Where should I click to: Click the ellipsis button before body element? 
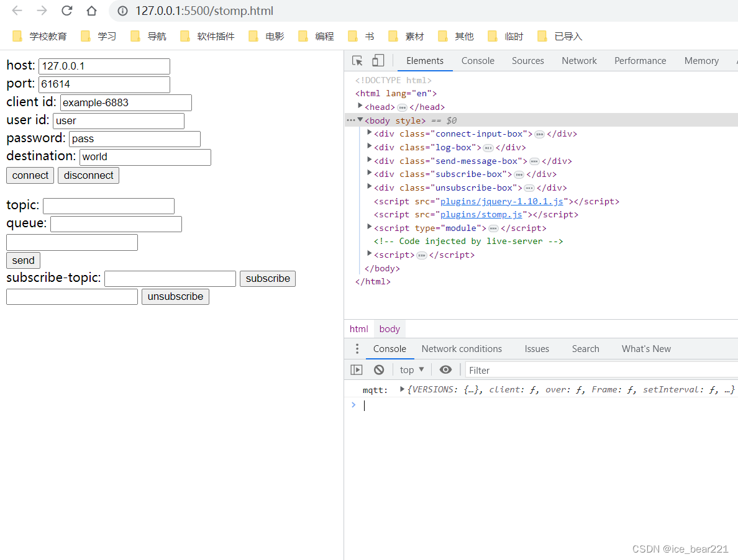(350, 120)
